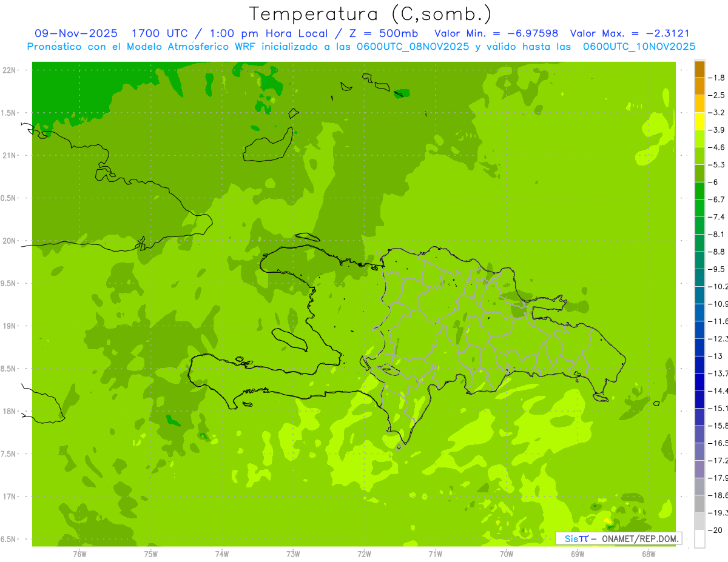Click the "22N" latitude label

(x=9, y=70)
